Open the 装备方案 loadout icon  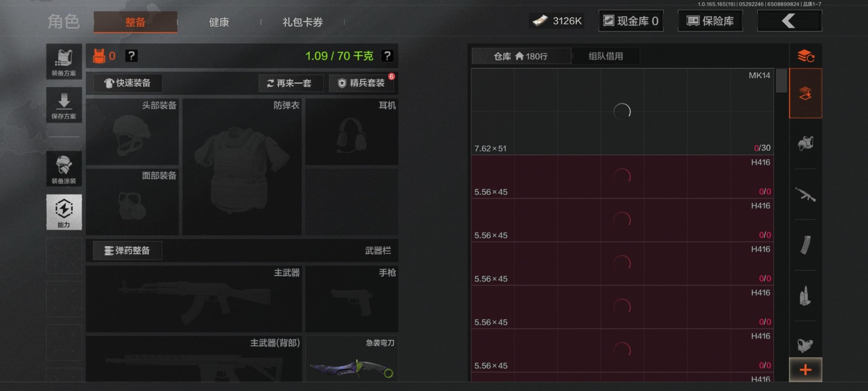tap(64, 62)
